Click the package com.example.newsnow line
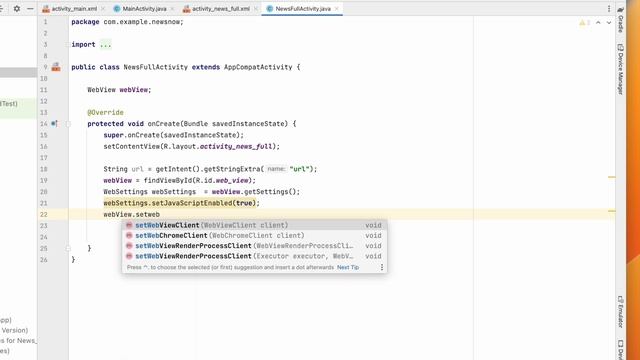Viewport: 640px width, 360px height. click(127, 22)
